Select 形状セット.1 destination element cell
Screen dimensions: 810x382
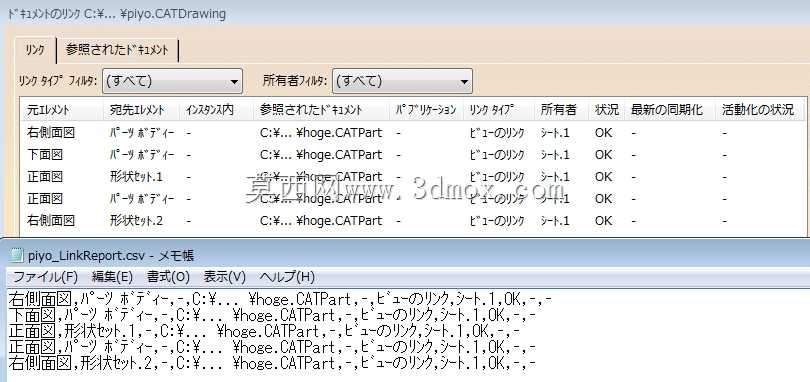coord(136,177)
